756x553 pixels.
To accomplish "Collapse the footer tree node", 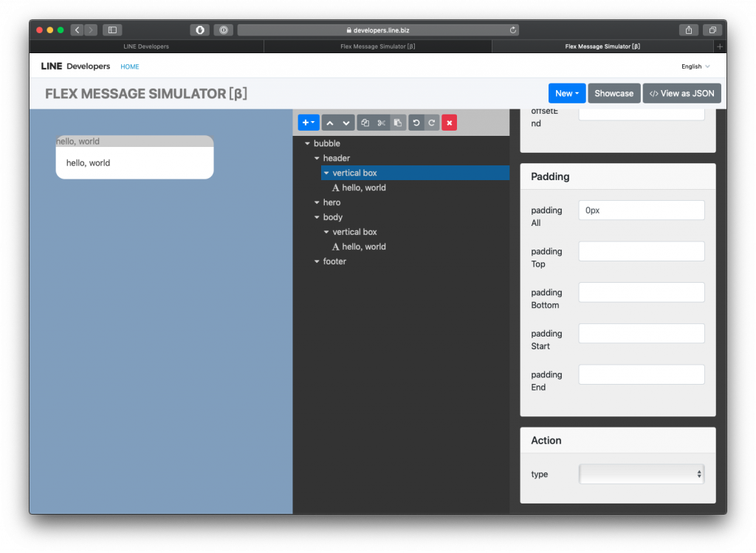I will tap(317, 261).
